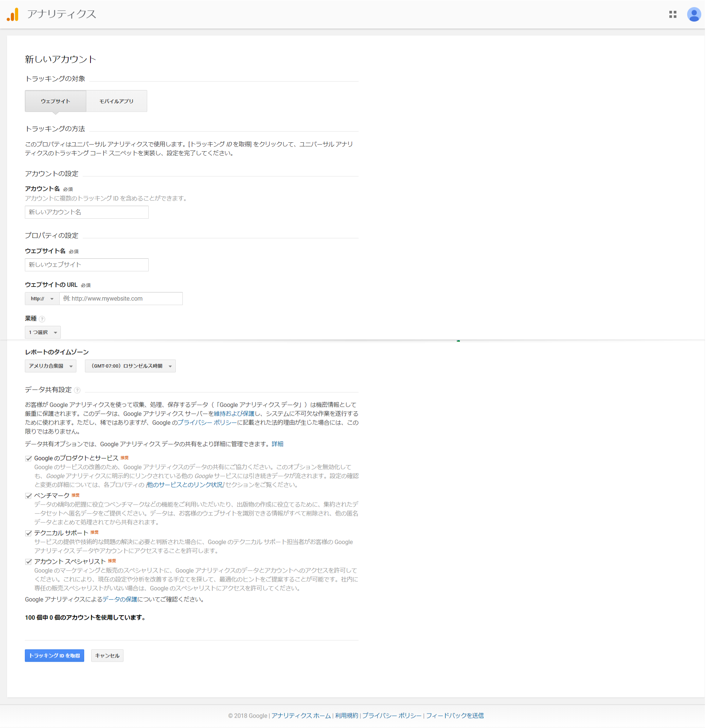This screenshot has width=712, height=728.
Task: Uncheck Google のプロダクトとサービス checkbox
Action: click(x=29, y=459)
